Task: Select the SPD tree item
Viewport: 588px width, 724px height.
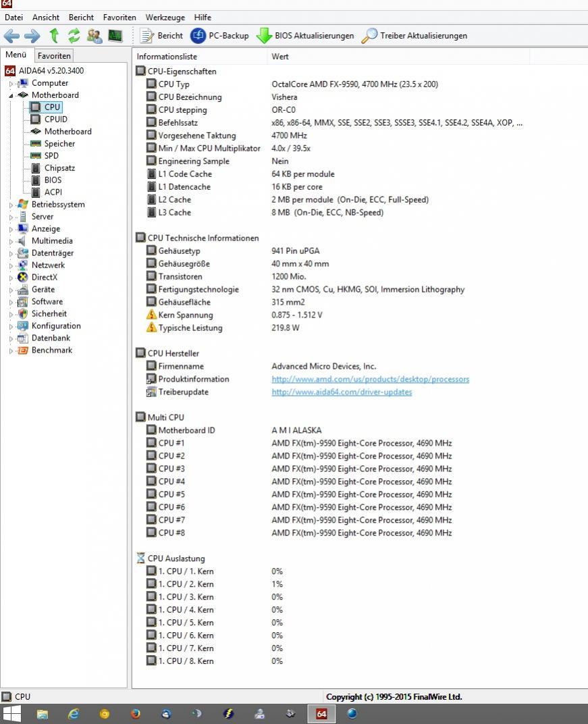Action: click(51, 155)
